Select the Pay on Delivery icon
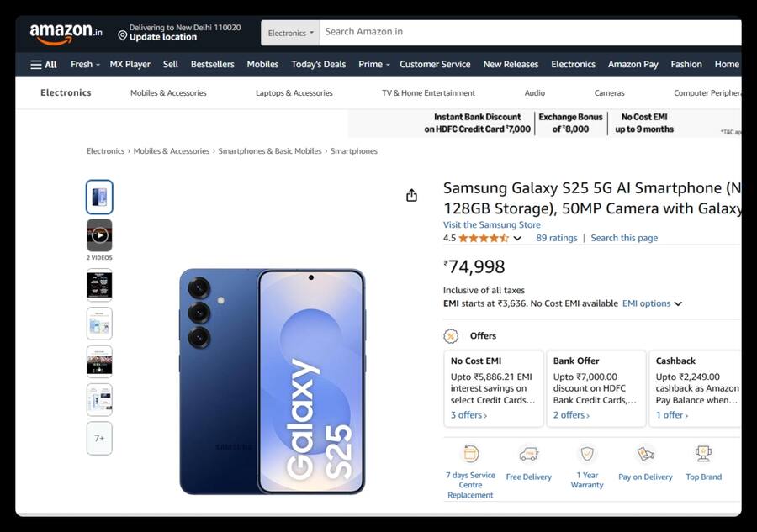The height and width of the screenshot is (532, 757). tap(644, 455)
